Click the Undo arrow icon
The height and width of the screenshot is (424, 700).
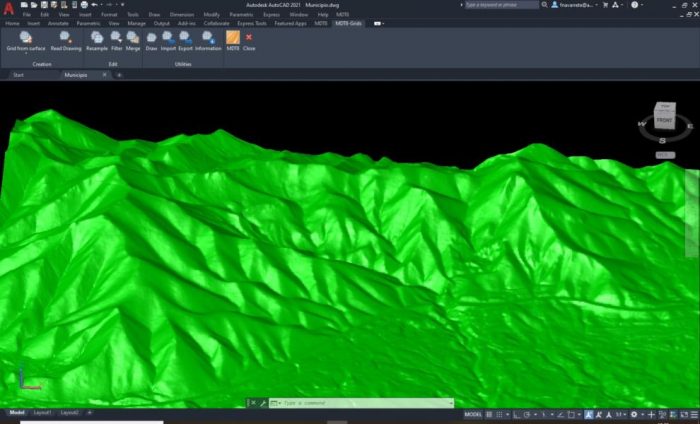94,5
